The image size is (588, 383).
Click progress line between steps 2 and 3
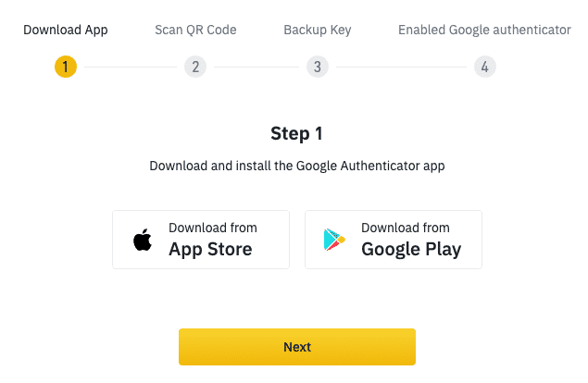pyautogui.click(x=256, y=68)
